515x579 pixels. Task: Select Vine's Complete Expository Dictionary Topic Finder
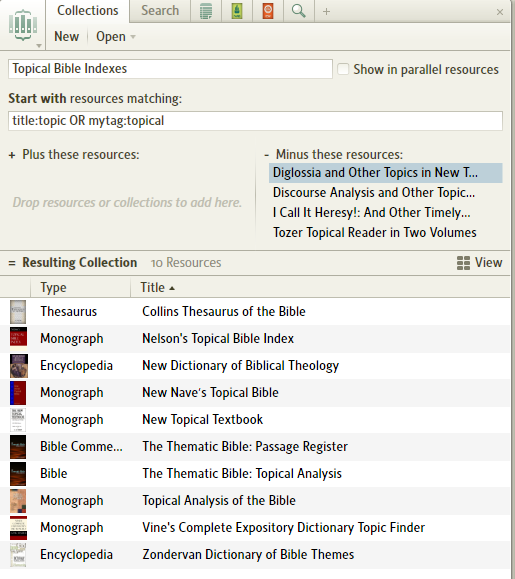coord(284,528)
